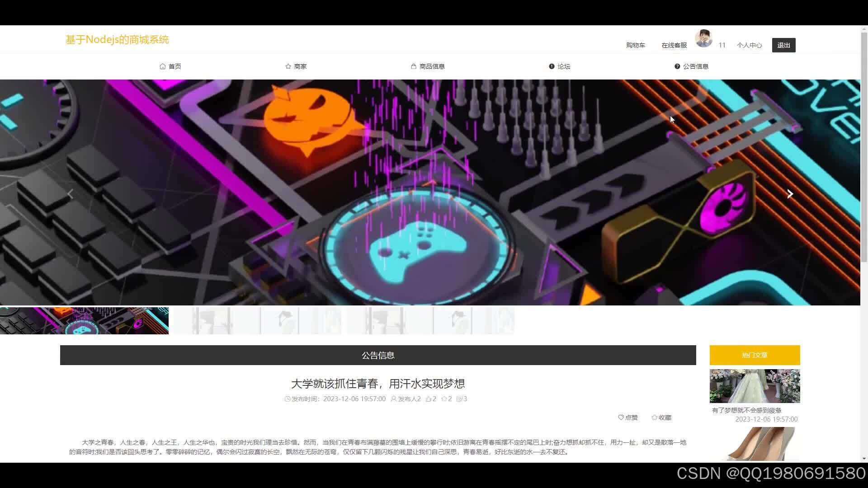868x488 pixels.
Task: Open the 论坛 menu item
Action: click(560, 66)
